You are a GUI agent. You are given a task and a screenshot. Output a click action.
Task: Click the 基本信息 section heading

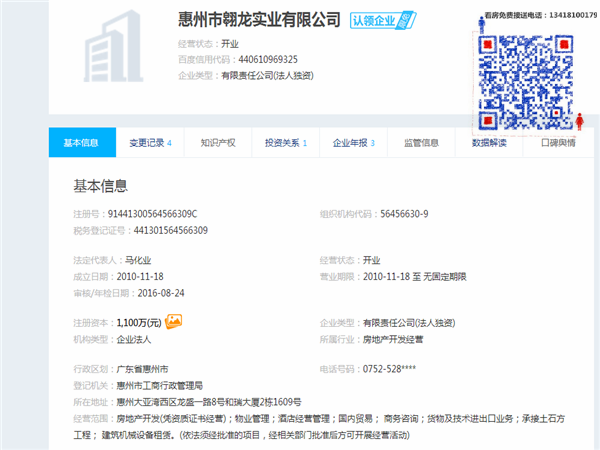101,186
